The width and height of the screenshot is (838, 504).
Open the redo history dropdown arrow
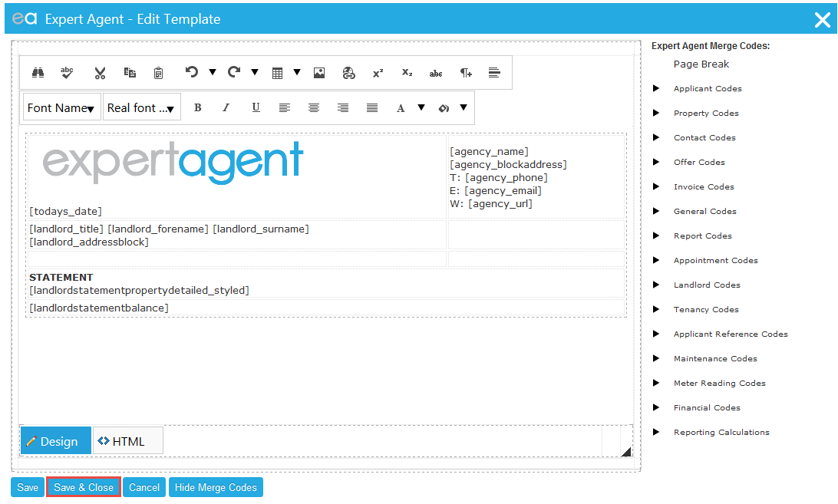coord(255,72)
